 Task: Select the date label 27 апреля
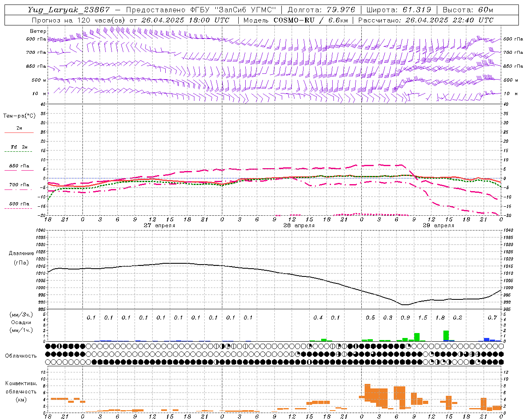click(x=159, y=226)
